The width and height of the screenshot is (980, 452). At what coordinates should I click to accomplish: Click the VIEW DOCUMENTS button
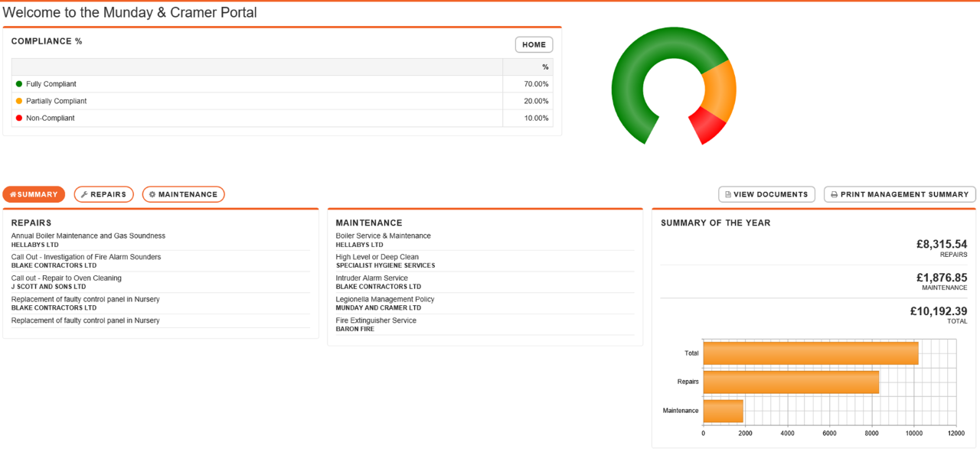click(x=766, y=194)
